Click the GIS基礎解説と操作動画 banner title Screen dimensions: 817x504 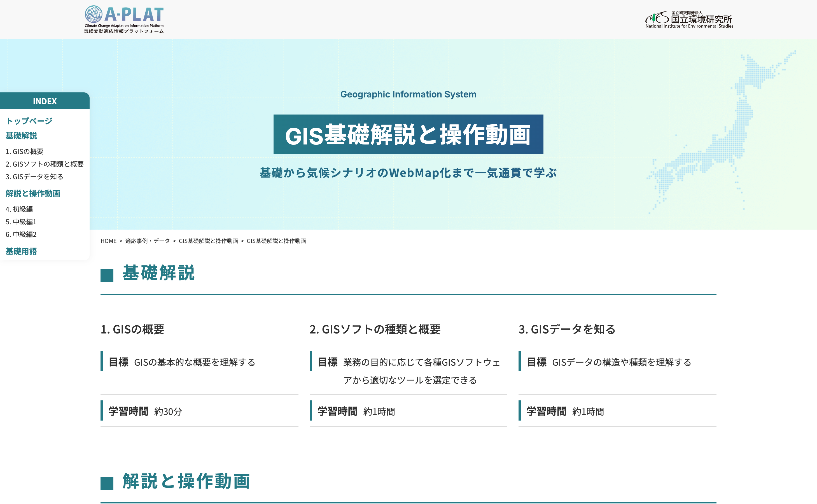tap(408, 134)
